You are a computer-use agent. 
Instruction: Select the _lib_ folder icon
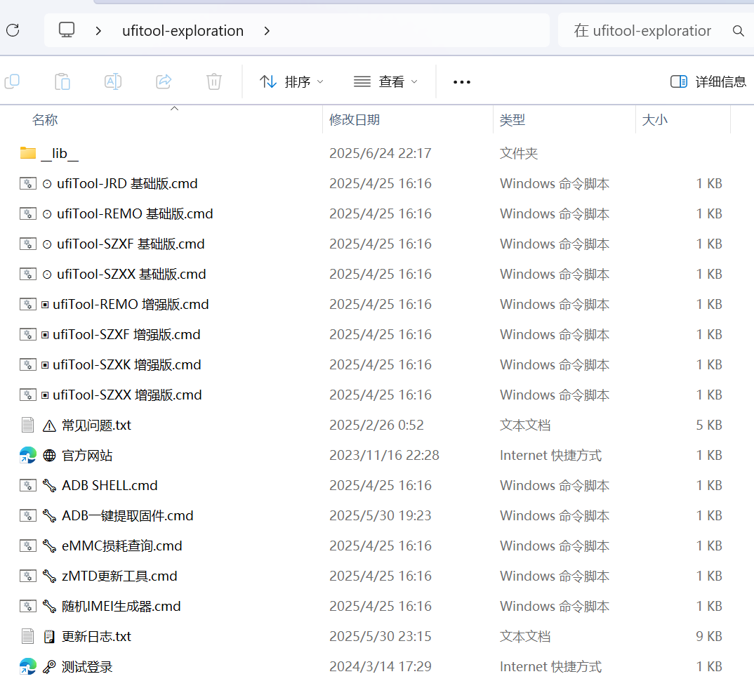pyautogui.click(x=28, y=153)
